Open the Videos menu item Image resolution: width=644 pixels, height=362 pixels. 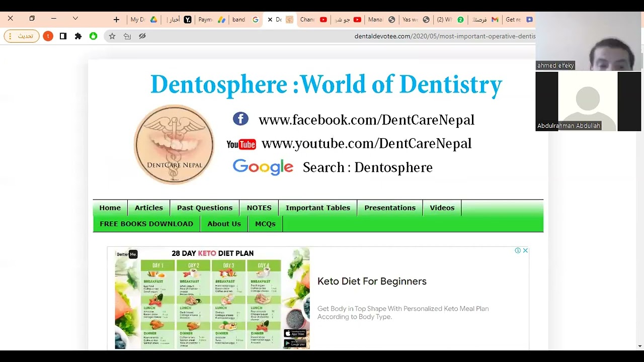point(442,208)
